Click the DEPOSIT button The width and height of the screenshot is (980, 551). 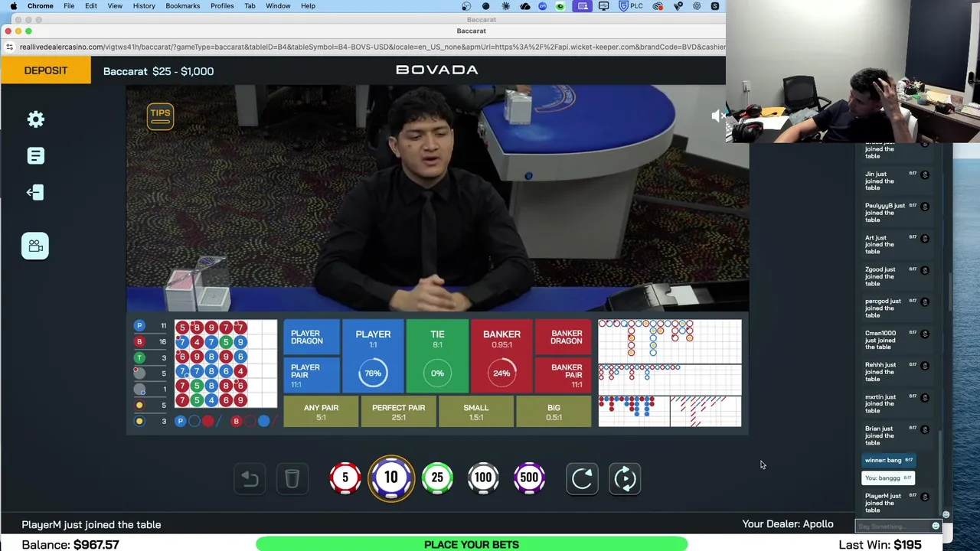46,70
